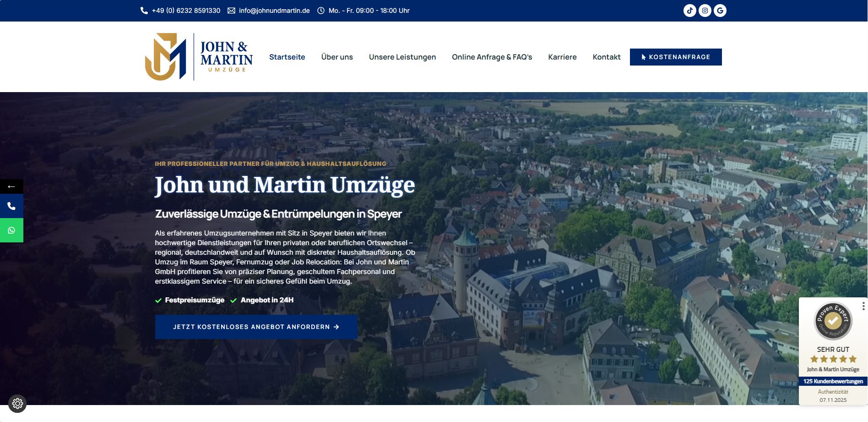Screen dimensions: 868x422
Task: Call the number +49 (0) 6232 8591330
Action: tap(186, 11)
